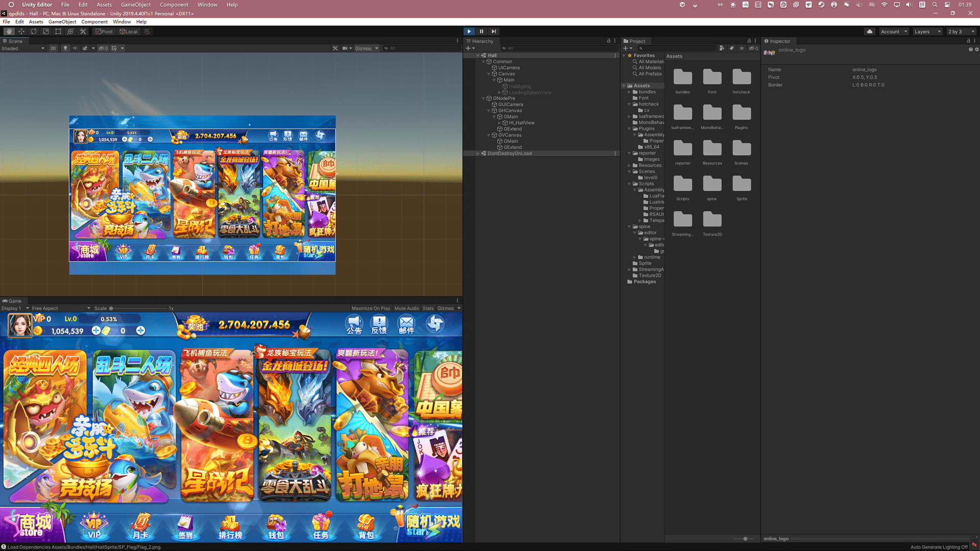This screenshot has width=980, height=551.
Task: Open the GameObject menu
Action: [62, 22]
